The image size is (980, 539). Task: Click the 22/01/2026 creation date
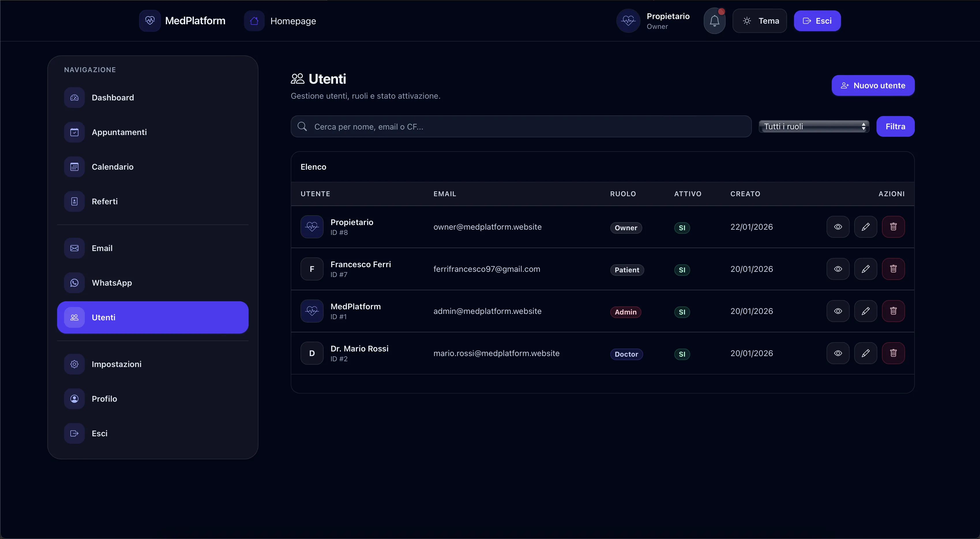(751, 227)
